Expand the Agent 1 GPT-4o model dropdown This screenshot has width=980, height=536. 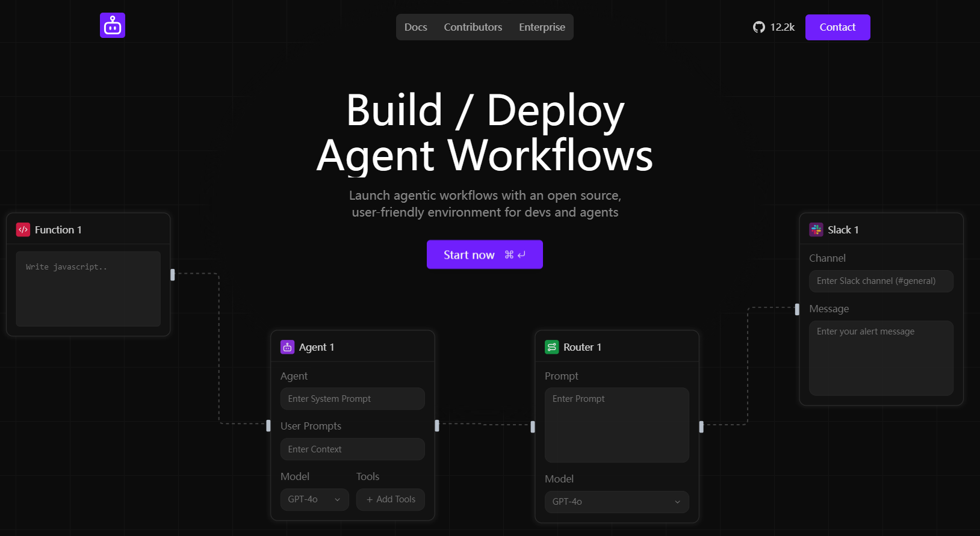314,499
